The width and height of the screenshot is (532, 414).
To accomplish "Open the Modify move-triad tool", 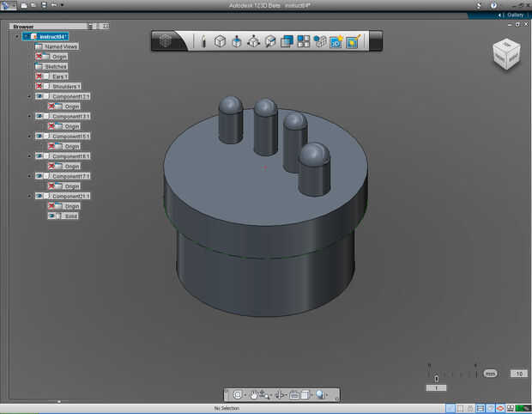I will [x=253, y=41].
